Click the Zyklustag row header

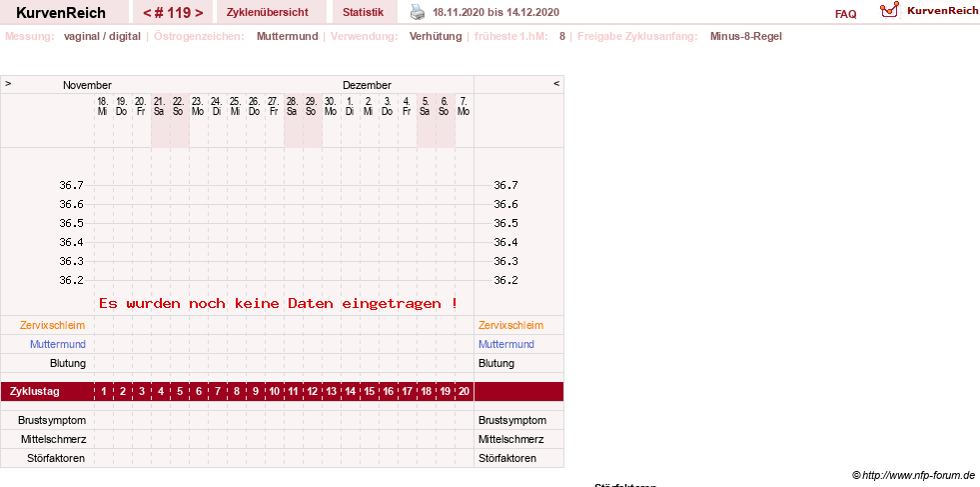click(x=35, y=392)
